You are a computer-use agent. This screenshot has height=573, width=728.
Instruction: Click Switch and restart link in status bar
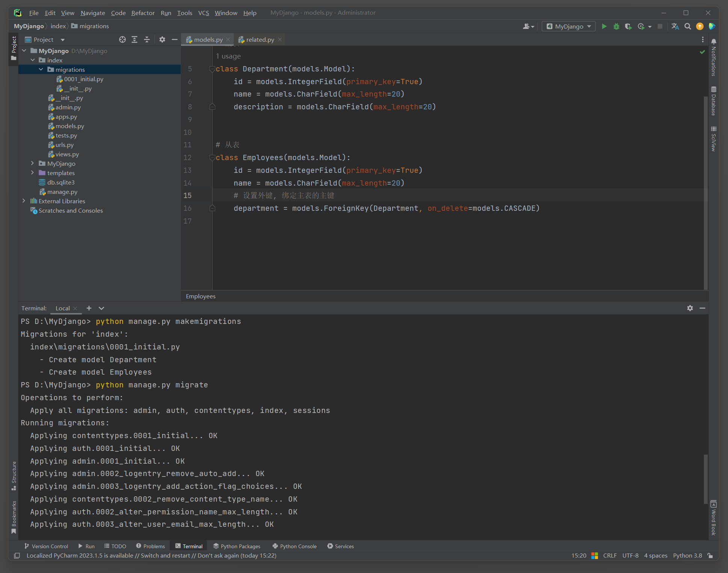[165, 555]
